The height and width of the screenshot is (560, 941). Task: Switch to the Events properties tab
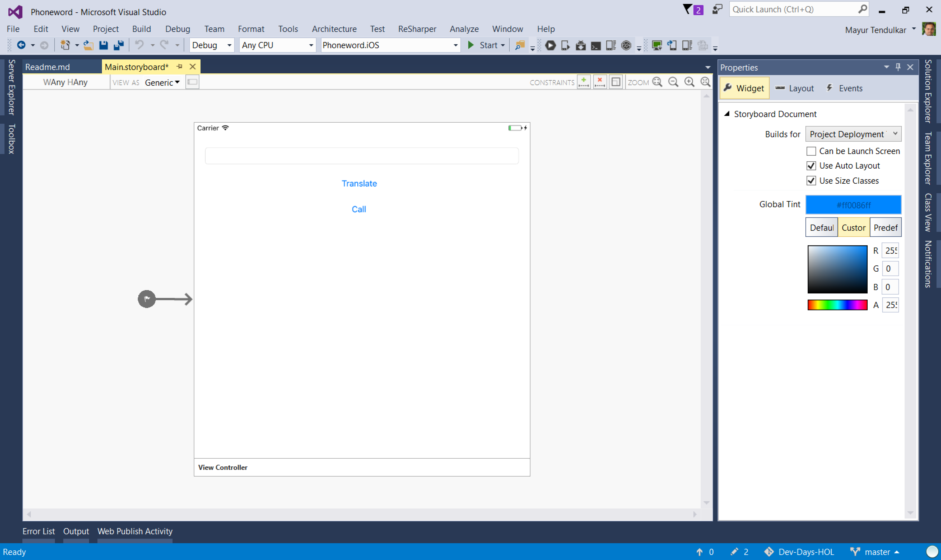pyautogui.click(x=844, y=88)
